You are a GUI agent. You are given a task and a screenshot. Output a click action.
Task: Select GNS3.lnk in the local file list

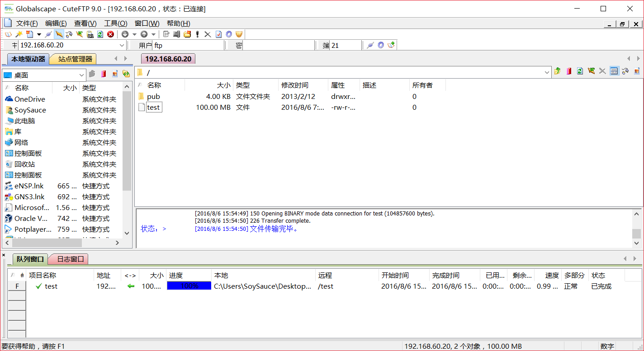pyautogui.click(x=29, y=197)
